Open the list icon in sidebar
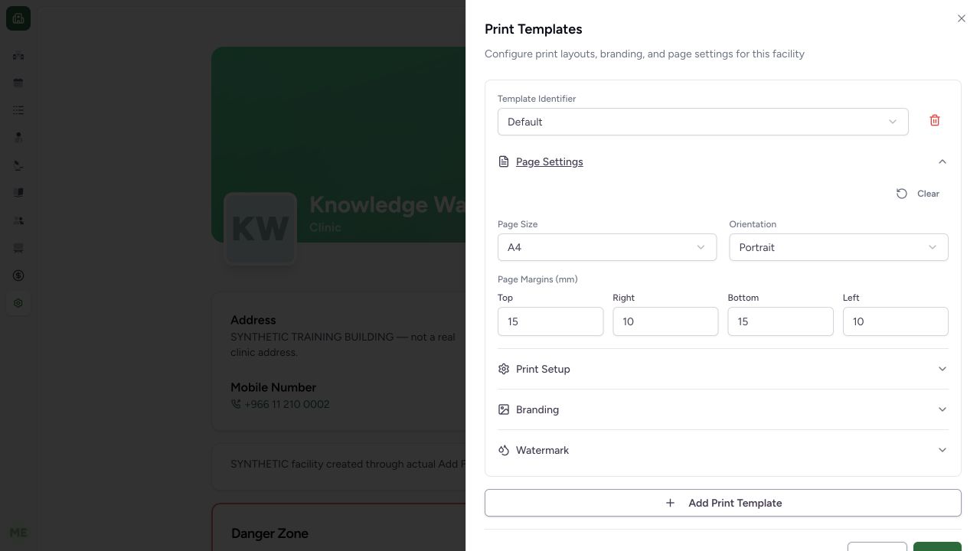This screenshot has width=980, height=551. 18,110
